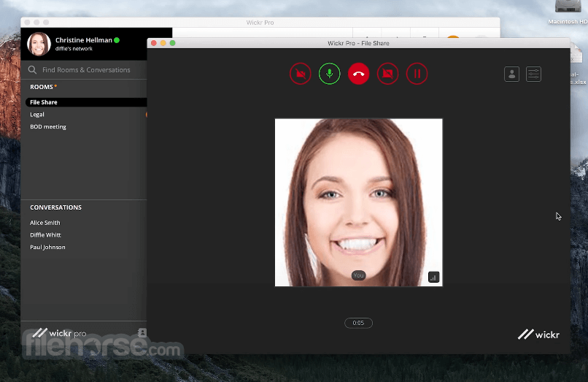
Task: Click the contacts icon at sidebar bottom
Action: tap(142, 332)
